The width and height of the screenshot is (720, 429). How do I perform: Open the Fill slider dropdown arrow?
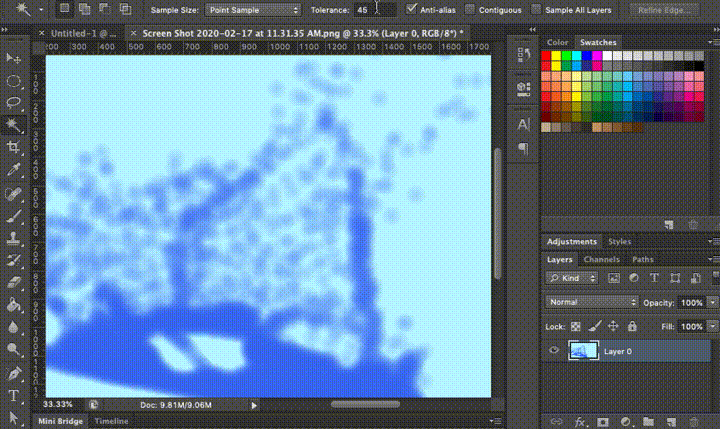(713, 327)
